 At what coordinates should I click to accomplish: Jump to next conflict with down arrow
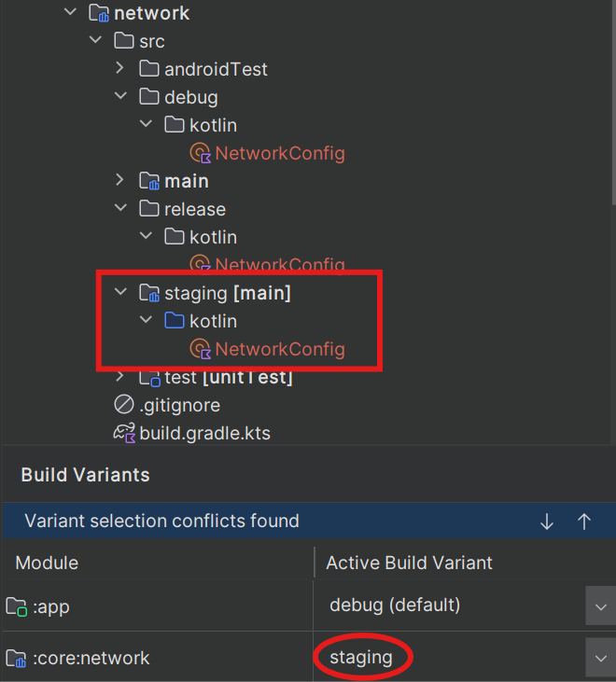[x=547, y=522]
